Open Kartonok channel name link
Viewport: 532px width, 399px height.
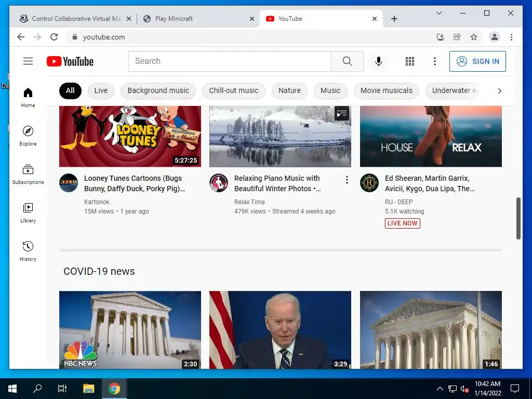pyautogui.click(x=97, y=202)
